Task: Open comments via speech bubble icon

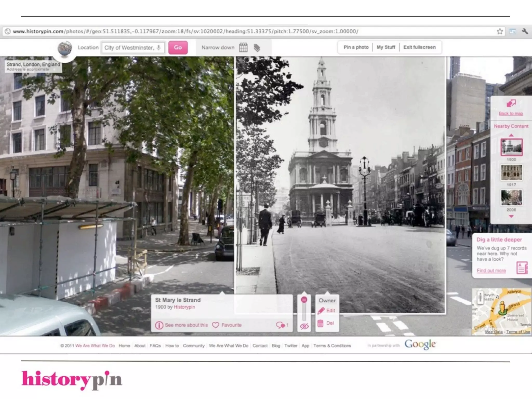Action: pyautogui.click(x=281, y=325)
